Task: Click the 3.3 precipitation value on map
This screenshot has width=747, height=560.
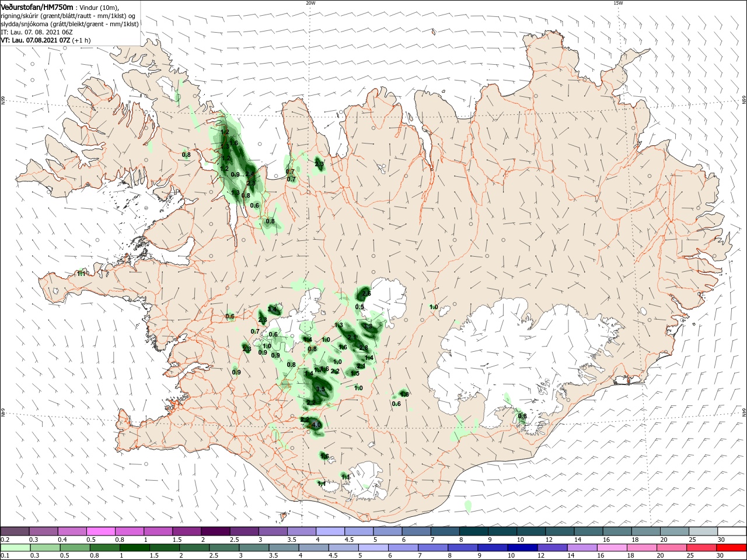Action: tap(368, 326)
